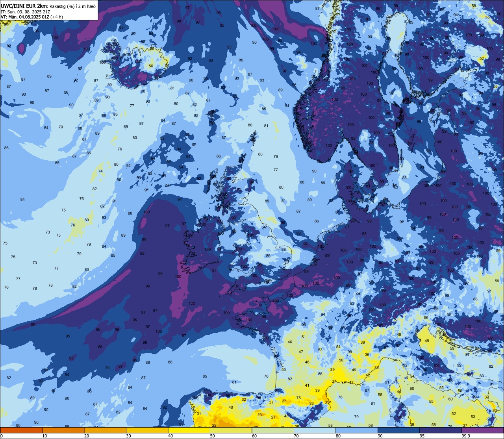Click the 90–95 dark blue legend segment
The height and width of the screenshot is (439, 504).
point(398,430)
